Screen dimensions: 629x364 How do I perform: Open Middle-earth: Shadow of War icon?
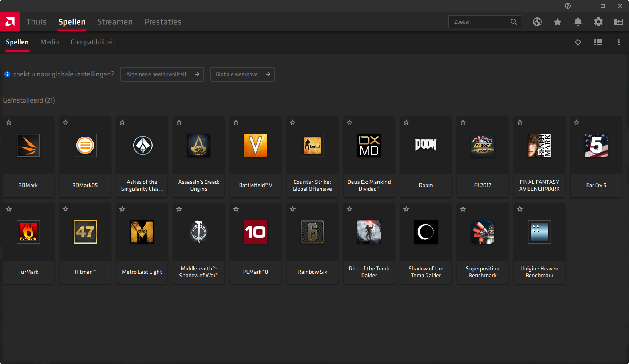(199, 232)
